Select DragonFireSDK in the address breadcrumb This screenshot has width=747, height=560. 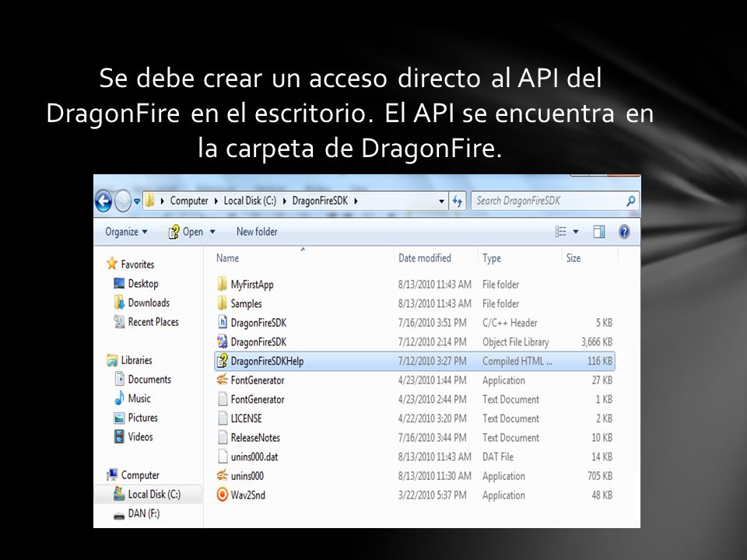coord(320,201)
